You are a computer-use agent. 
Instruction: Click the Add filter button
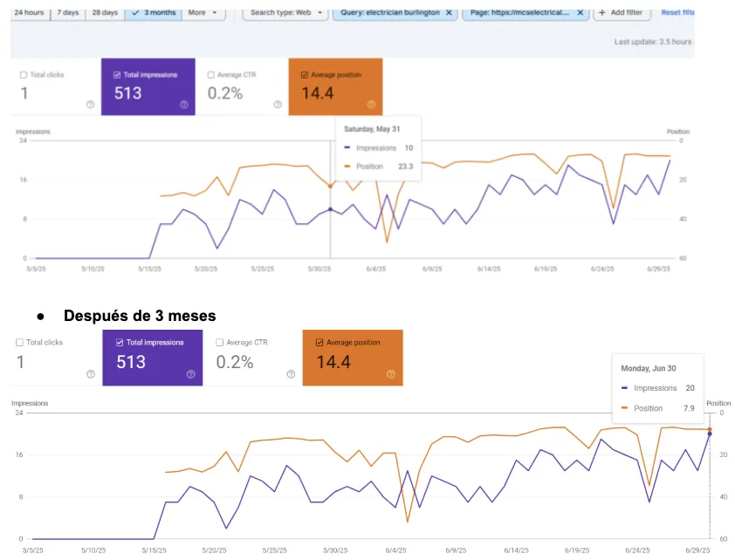(x=622, y=12)
